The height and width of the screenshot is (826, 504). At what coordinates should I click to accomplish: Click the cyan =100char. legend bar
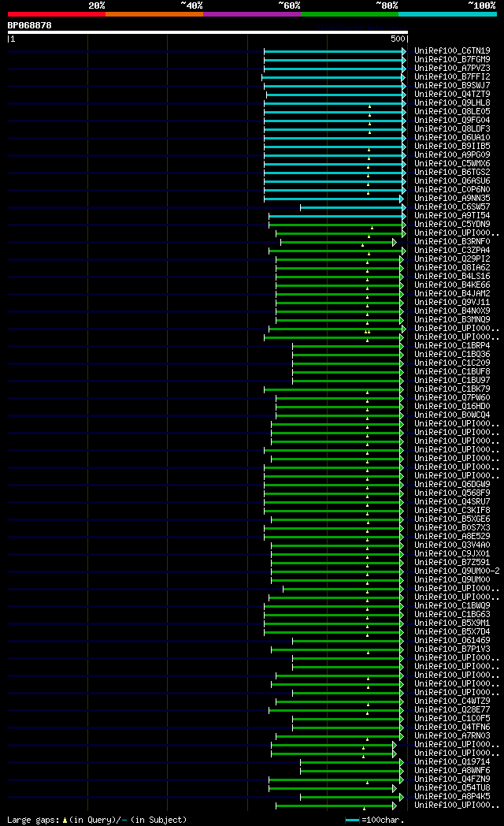coord(352,820)
